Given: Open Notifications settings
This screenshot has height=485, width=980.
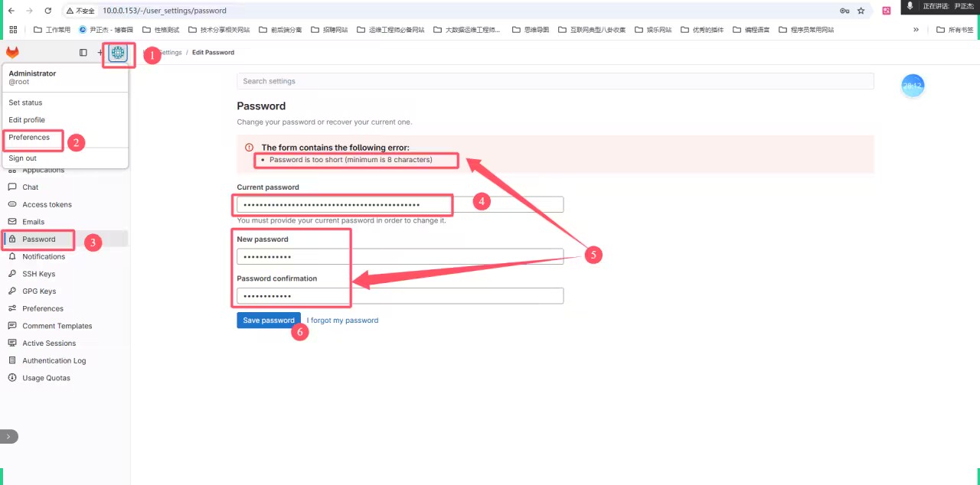Looking at the screenshot, I should pyautogui.click(x=44, y=257).
